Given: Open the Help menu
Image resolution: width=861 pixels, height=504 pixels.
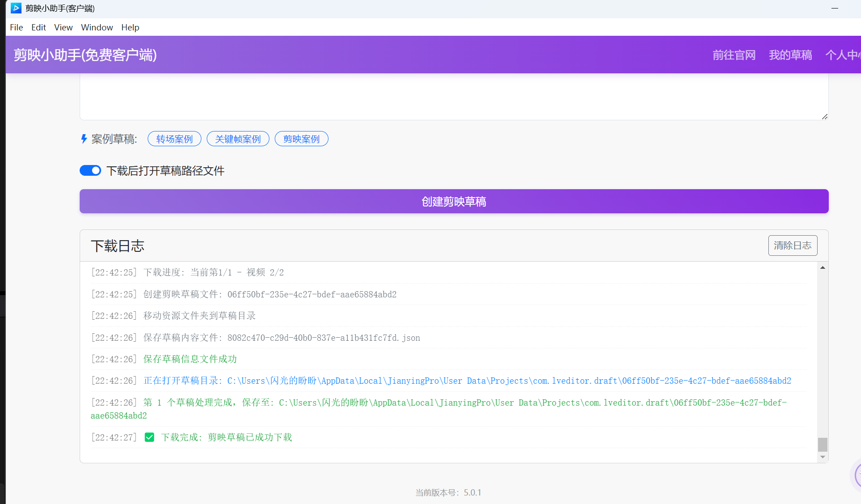Looking at the screenshot, I should [x=130, y=27].
